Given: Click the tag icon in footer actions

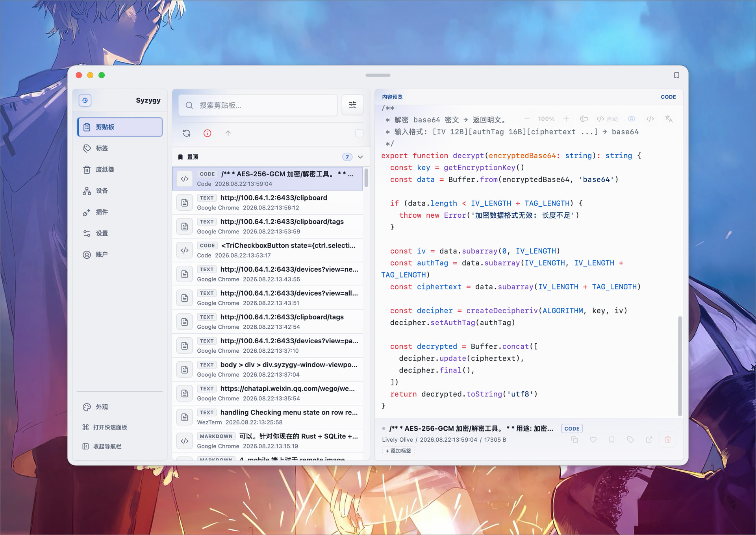Looking at the screenshot, I should 630,440.
